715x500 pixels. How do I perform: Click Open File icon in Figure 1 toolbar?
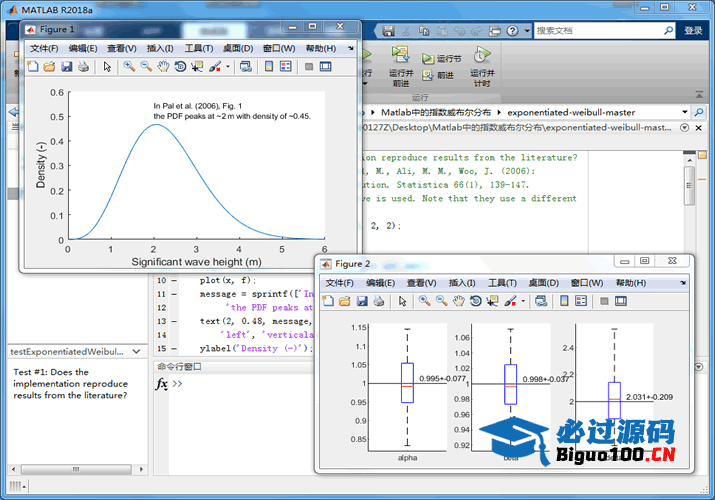pos(49,67)
